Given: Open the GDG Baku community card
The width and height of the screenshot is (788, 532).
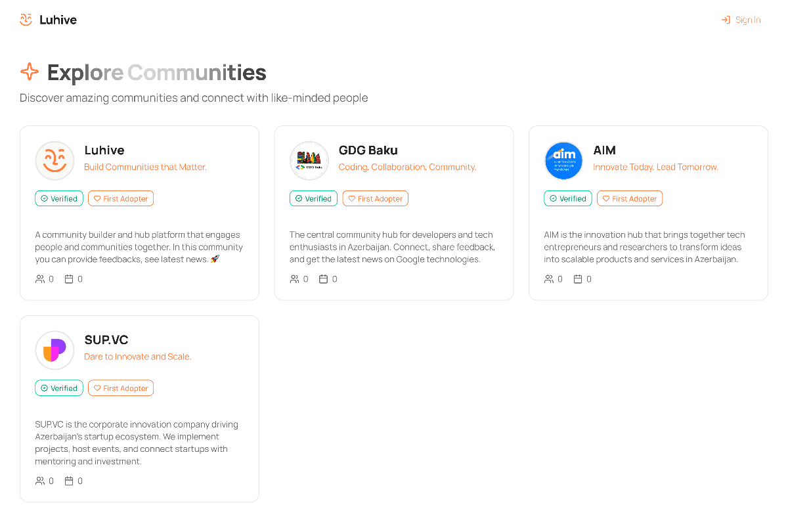Looking at the screenshot, I should tap(394, 213).
